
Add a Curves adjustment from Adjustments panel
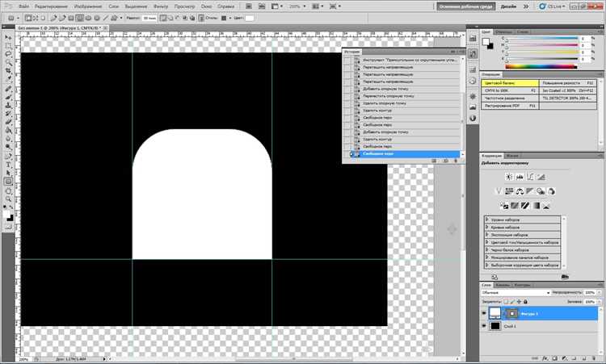pos(530,177)
